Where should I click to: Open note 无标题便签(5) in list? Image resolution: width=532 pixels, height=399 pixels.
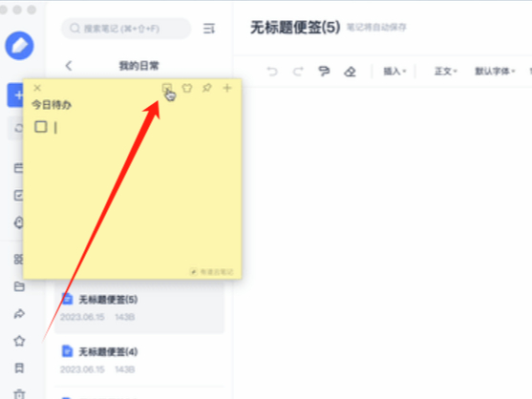139,307
